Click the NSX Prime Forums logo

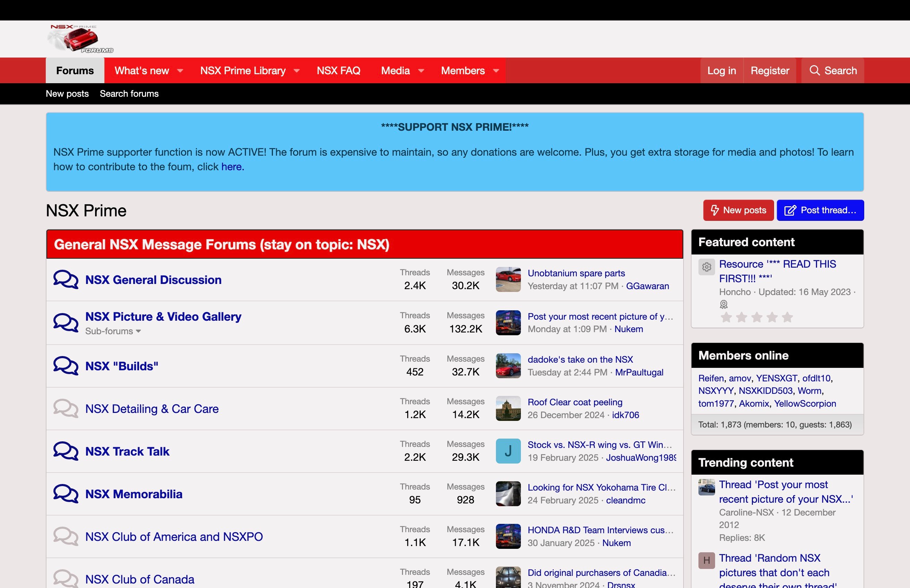pyautogui.click(x=80, y=38)
